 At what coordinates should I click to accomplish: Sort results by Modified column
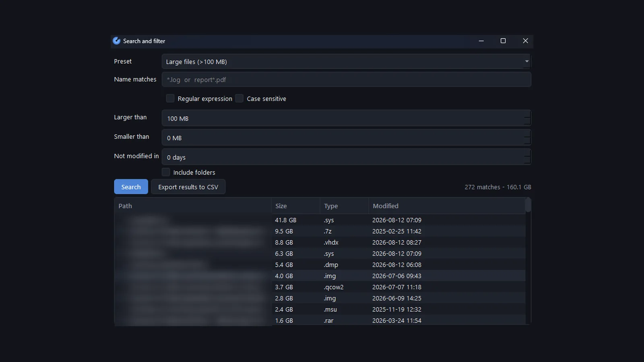[447, 206]
